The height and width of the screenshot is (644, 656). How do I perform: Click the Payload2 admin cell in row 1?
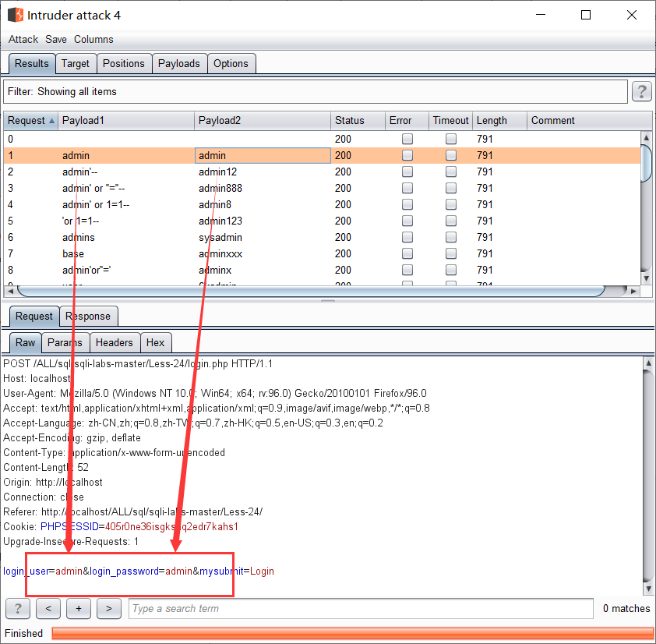click(263, 155)
